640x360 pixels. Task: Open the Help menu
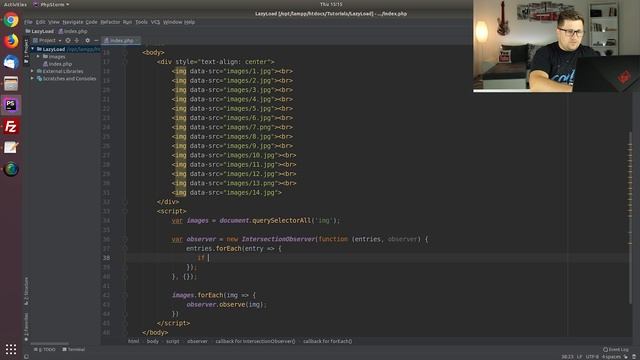[189, 22]
